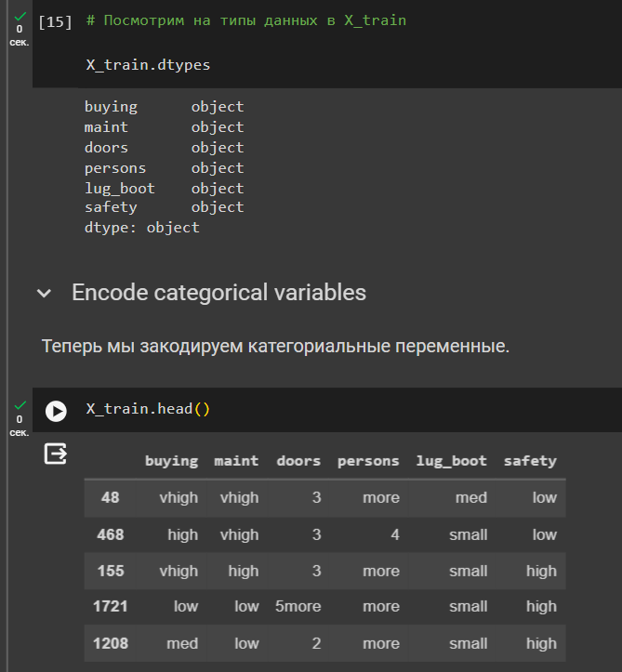Click the maint column header
Screen dimensions: 622x672
pos(236,461)
